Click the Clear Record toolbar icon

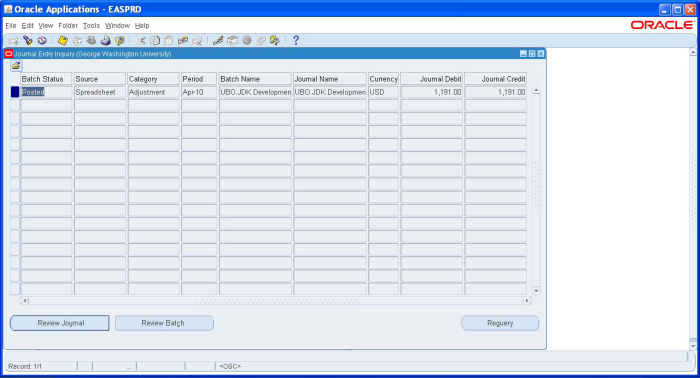(x=183, y=41)
